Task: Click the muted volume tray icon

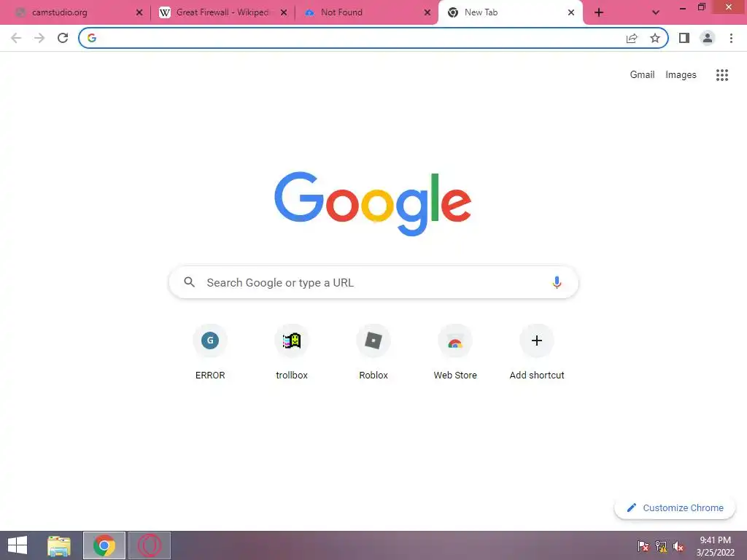Action: coord(678,545)
